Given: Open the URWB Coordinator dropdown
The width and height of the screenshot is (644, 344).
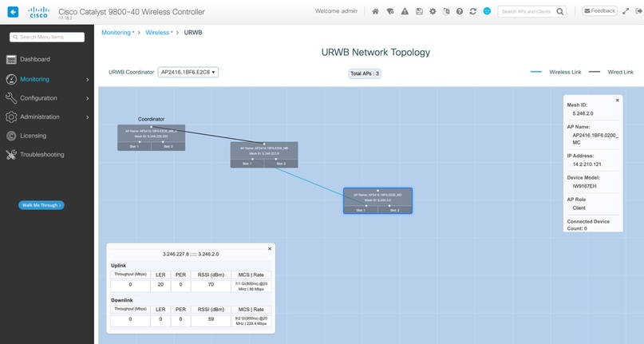Looking at the screenshot, I should coord(188,72).
